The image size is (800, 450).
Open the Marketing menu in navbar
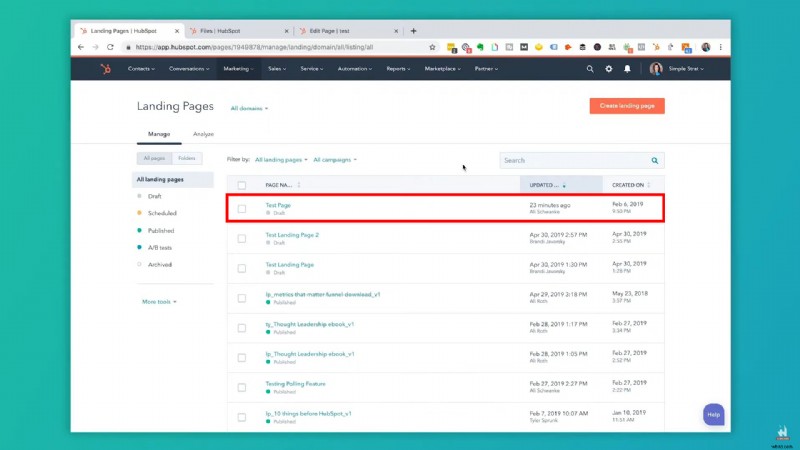click(x=238, y=69)
